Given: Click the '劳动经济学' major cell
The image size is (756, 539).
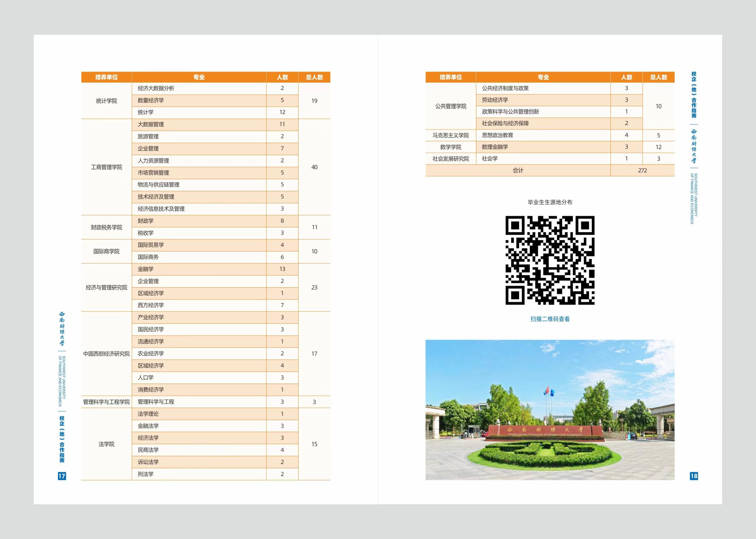Looking at the screenshot, I should click(543, 100).
